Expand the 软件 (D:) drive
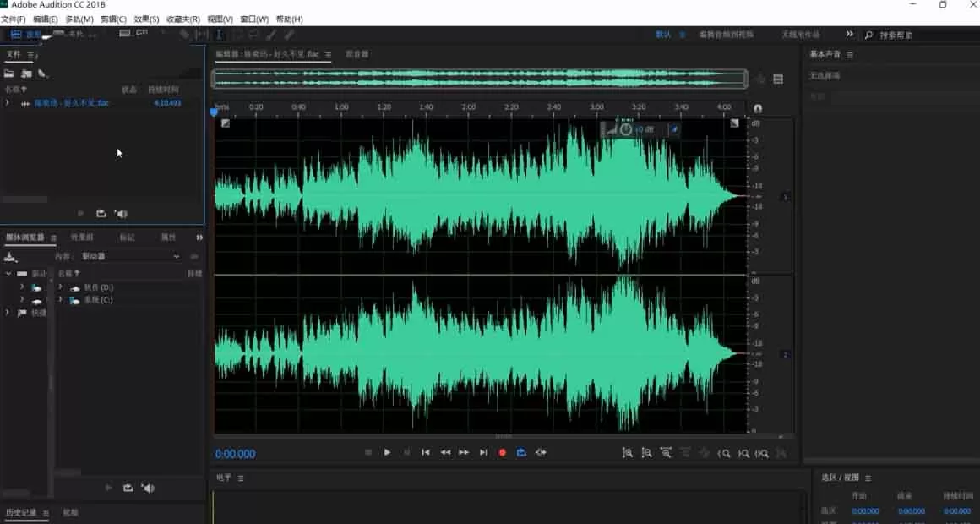 [x=60, y=287]
